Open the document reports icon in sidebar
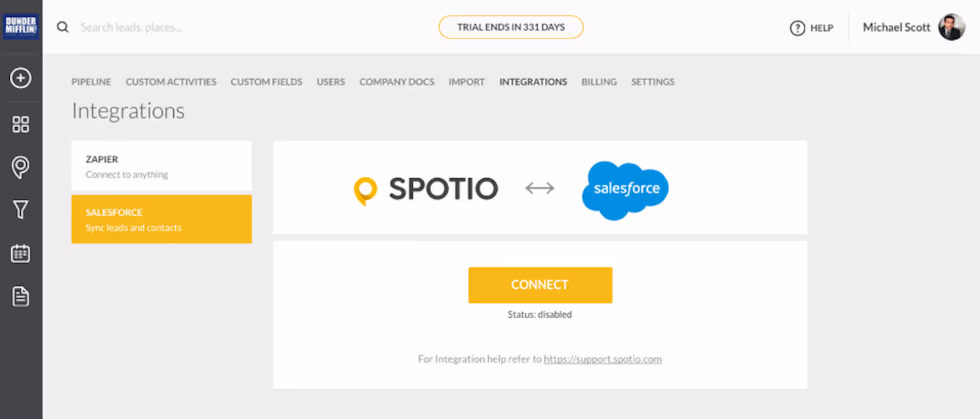 pos(21,297)
